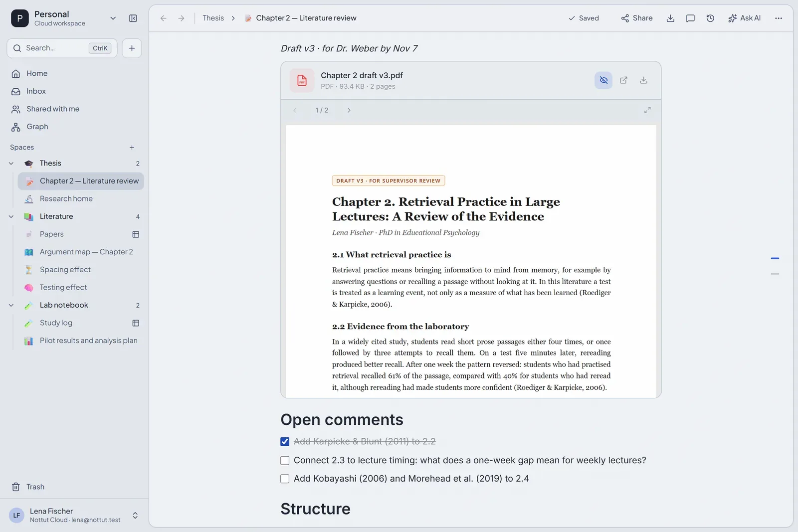Open Study log table icon
The height and width of the screenshot is (532, 798).
[136, 323]
